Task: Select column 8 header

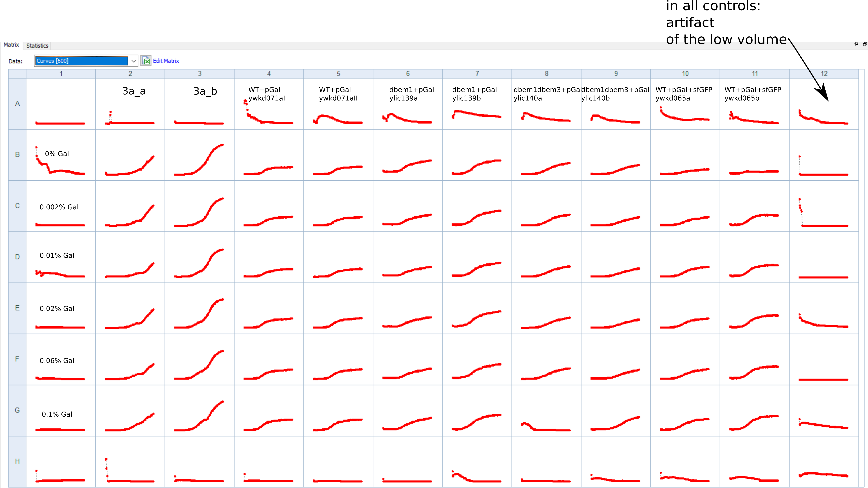Action: tap(546, 73)
